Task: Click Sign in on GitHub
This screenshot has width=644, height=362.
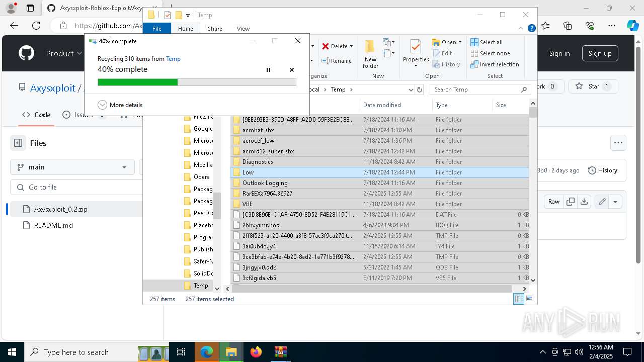Action: click(559, 53)
